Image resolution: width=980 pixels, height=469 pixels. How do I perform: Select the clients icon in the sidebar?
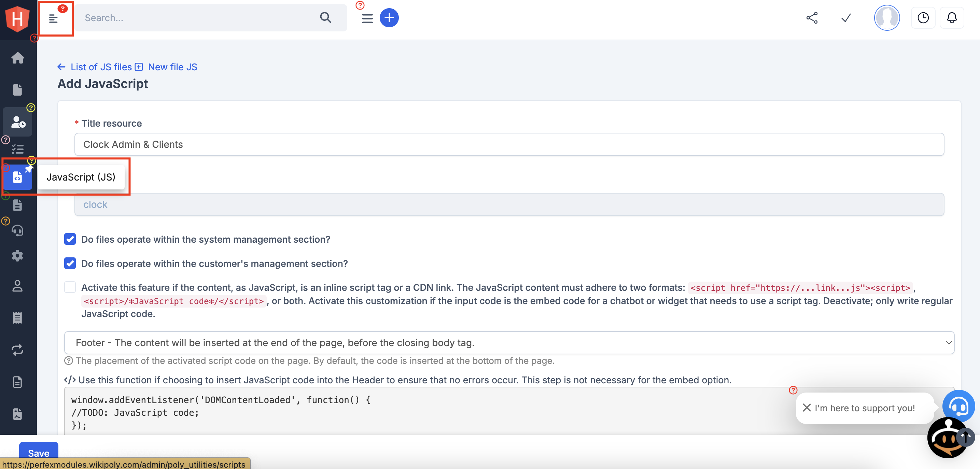click(x=17, y=123)
